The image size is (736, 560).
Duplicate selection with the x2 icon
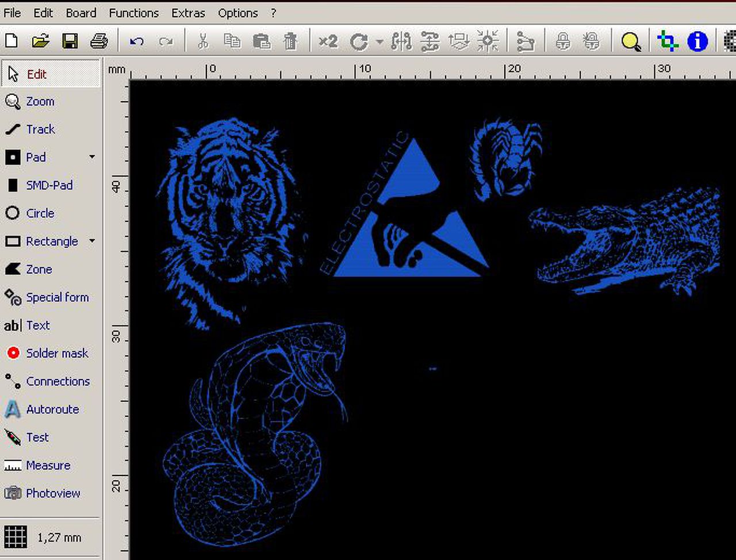click(x=328, y=41)
